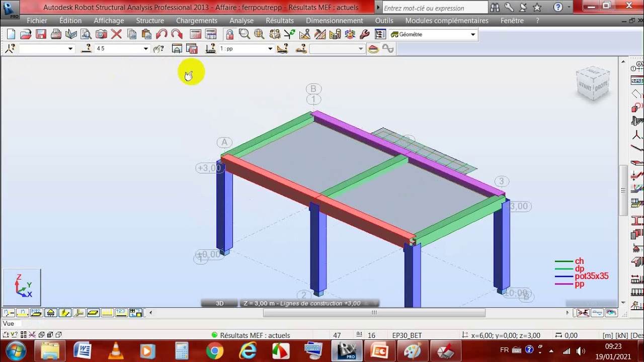The width and height of the screenshot is (644, 362).
Task: Click the deformation diagram bowl icon
Action: tap(373, 49)
